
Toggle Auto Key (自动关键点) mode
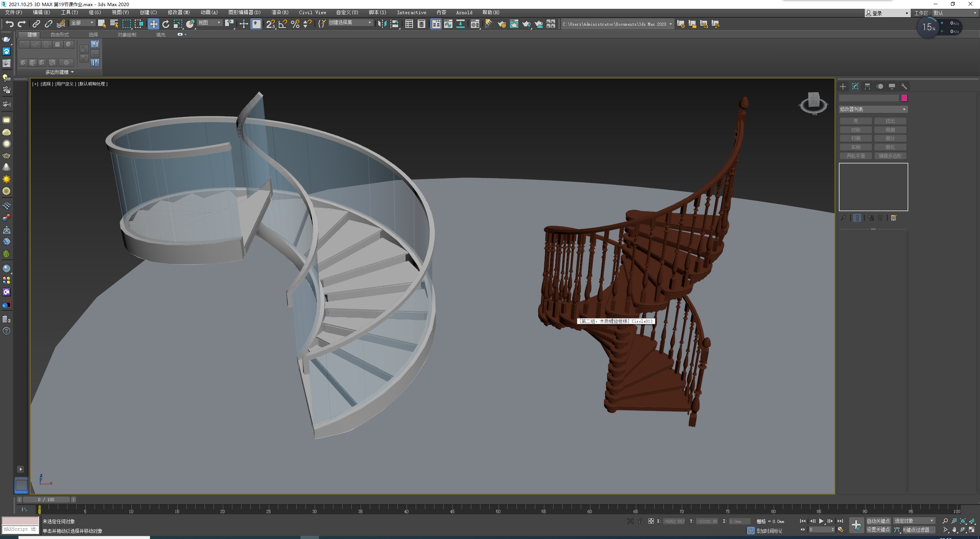pyautogui.click(x=878, y=521)
